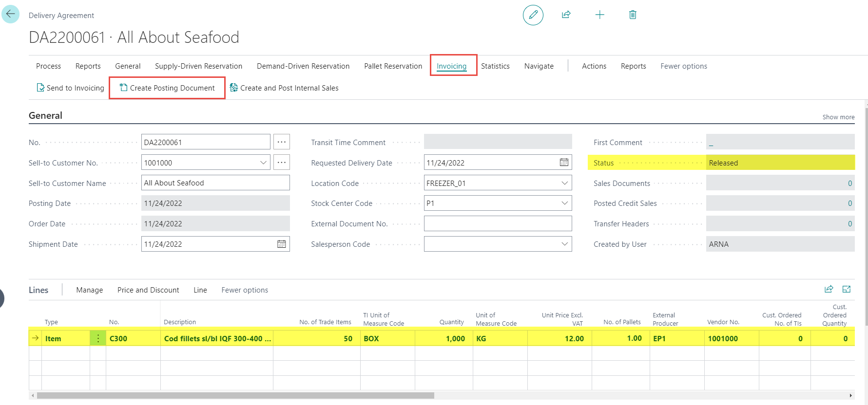Click the share icon at top

pyautogui.click(x=566, y=15)
